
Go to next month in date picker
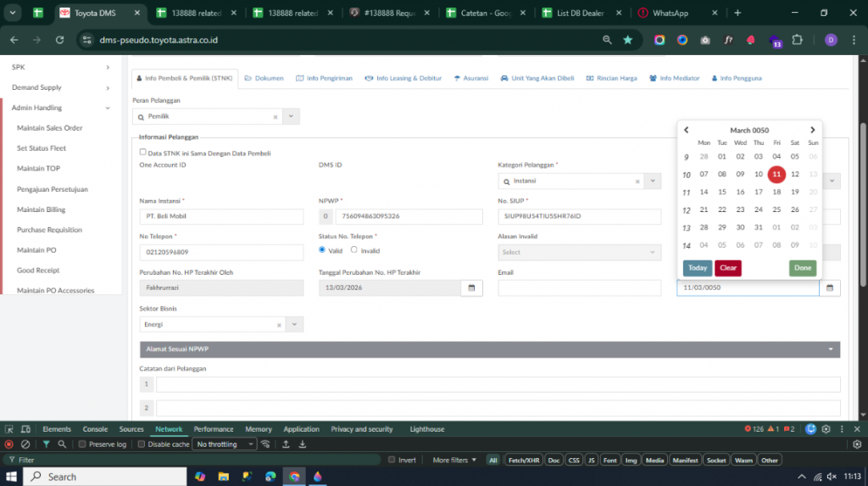click(x=812, y=130)
